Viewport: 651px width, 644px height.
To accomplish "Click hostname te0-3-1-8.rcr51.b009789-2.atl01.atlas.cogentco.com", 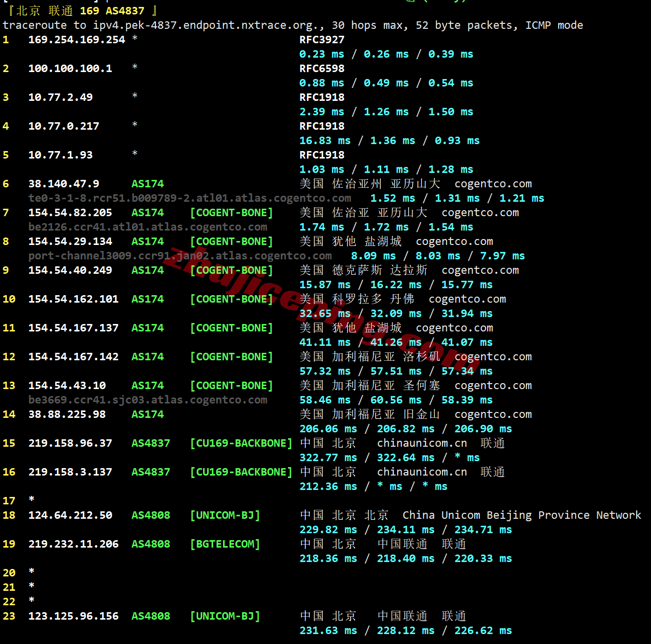I will click(190, 198).
